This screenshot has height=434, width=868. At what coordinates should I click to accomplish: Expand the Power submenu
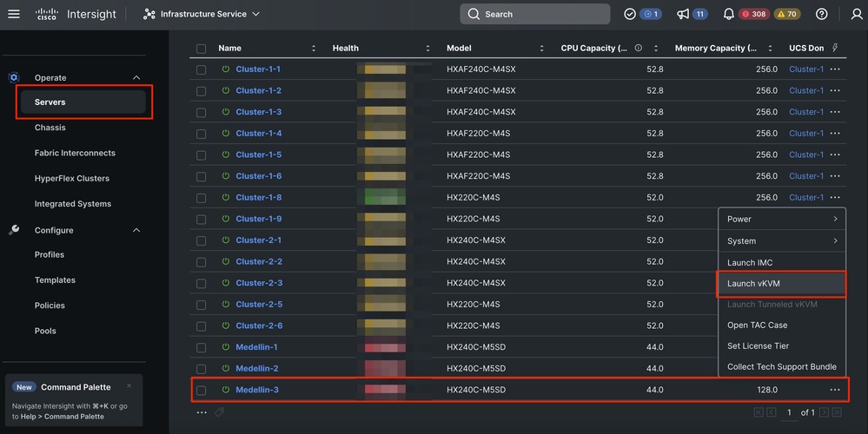(x=782, y=219)
